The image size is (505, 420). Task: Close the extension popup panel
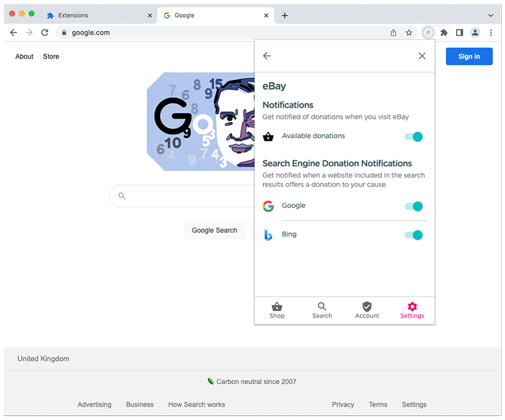[x=422, y=56]
